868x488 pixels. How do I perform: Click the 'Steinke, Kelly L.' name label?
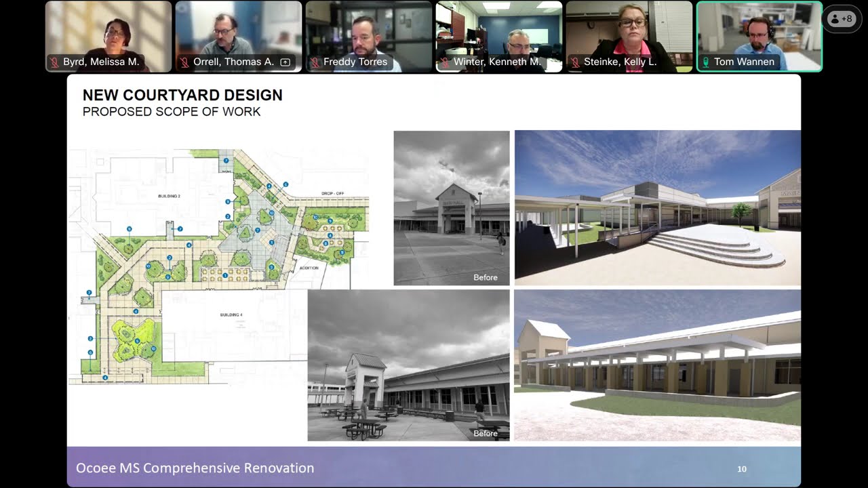point(620,62)
